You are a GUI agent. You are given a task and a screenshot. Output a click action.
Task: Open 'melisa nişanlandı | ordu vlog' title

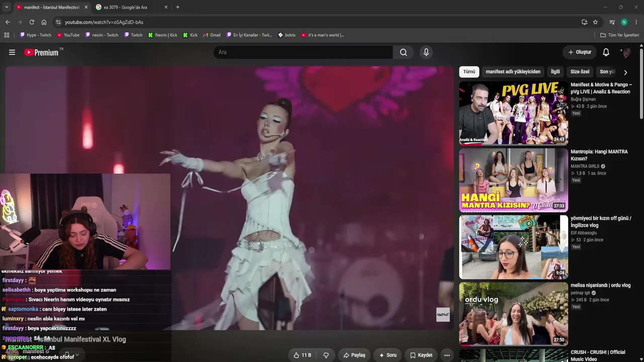tap(600, 286)
